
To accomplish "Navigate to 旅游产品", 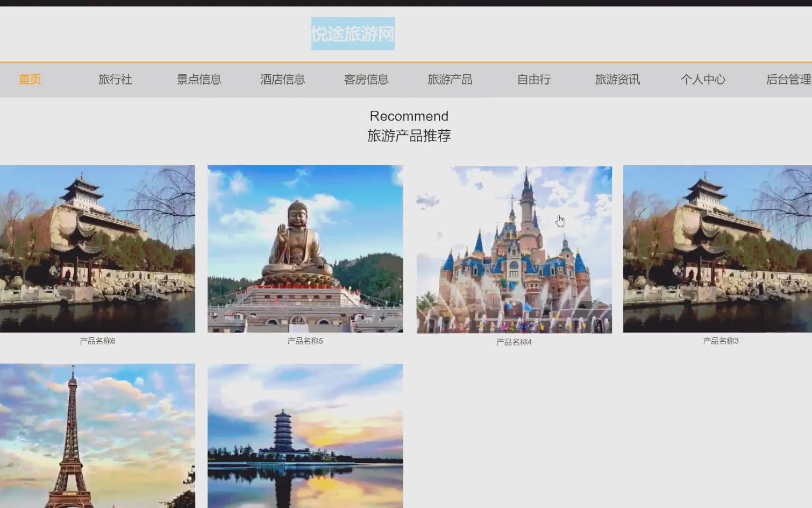I will 450,80.
